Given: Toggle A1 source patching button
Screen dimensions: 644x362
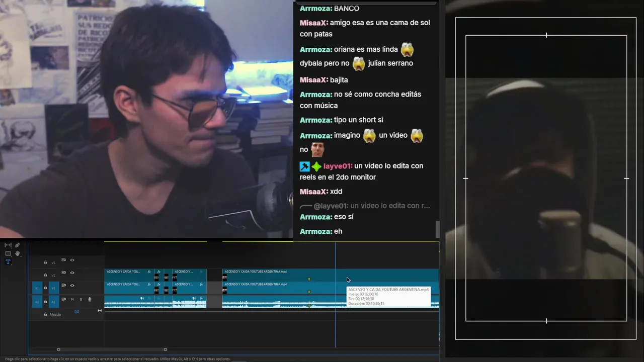Looking at the screenshot, I should 37,302.
